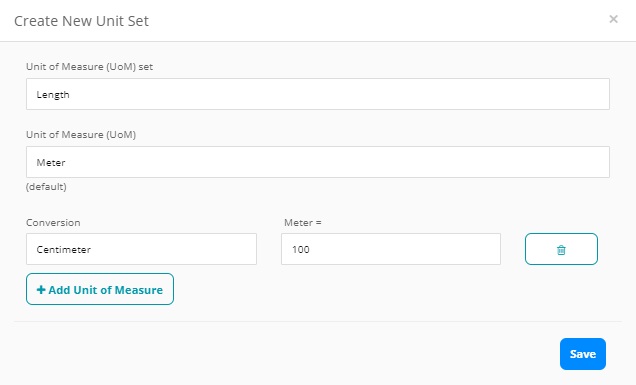Screen dimensions: 636x385
Task: Click the "Meter =" label
Action: [x=303, y=223]
